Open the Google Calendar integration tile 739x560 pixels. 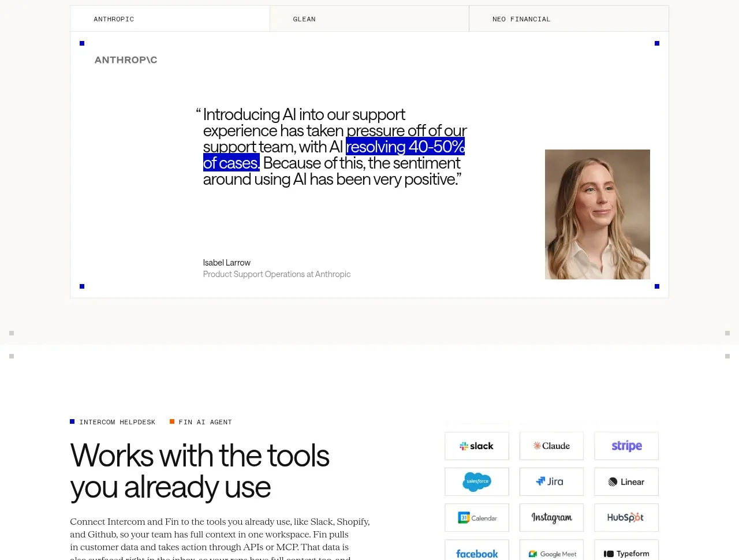477,518
